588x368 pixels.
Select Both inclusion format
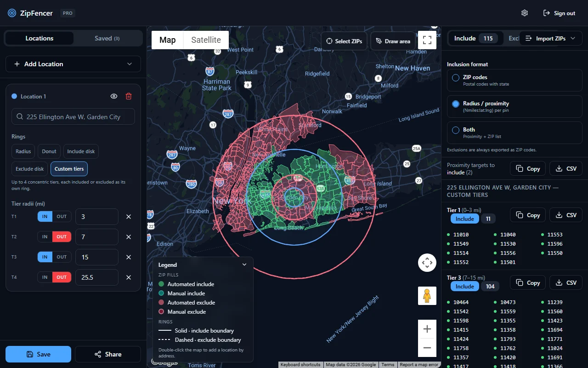[x=514, y=133]
